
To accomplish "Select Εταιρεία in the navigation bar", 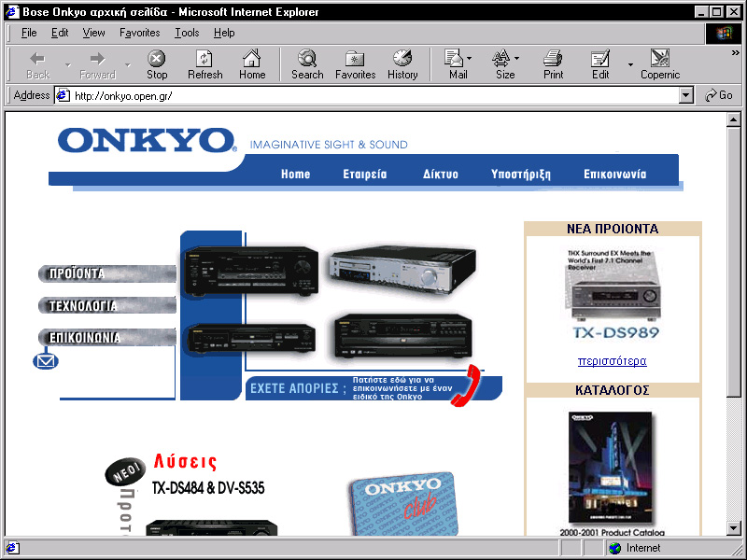I will coord(365,175).
